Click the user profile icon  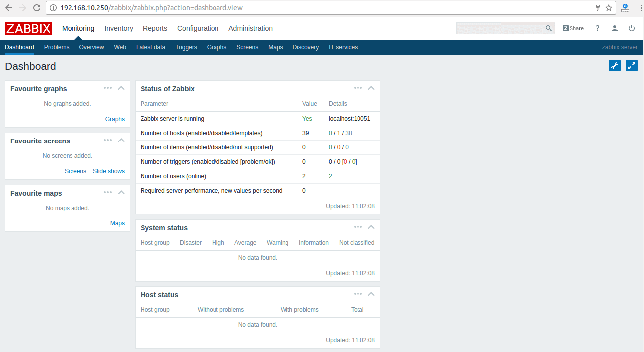(615, 28)
